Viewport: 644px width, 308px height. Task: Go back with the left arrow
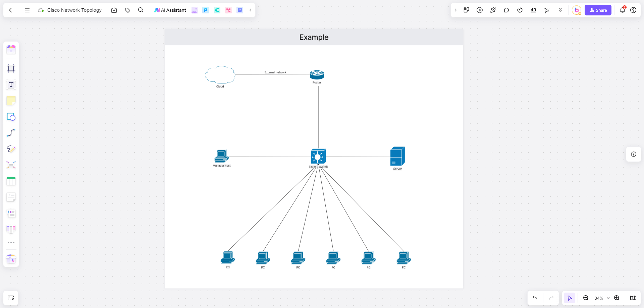11,10
